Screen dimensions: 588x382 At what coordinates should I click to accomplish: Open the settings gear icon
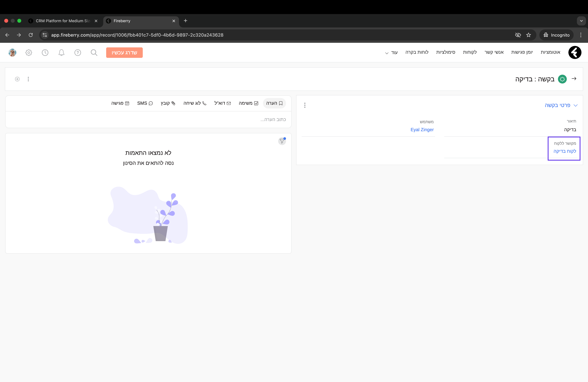coord(29,52)
